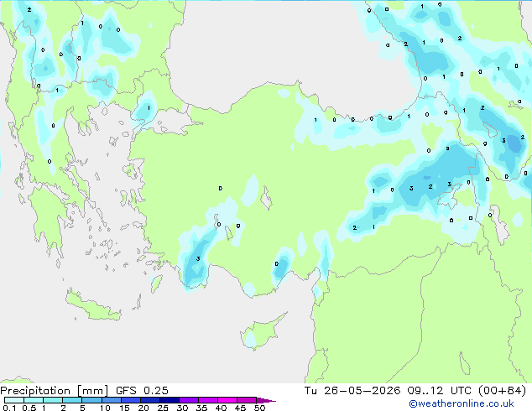Viewport: 532px width, 411px height.
Task: Click legend label '10'
Action: 105,408
